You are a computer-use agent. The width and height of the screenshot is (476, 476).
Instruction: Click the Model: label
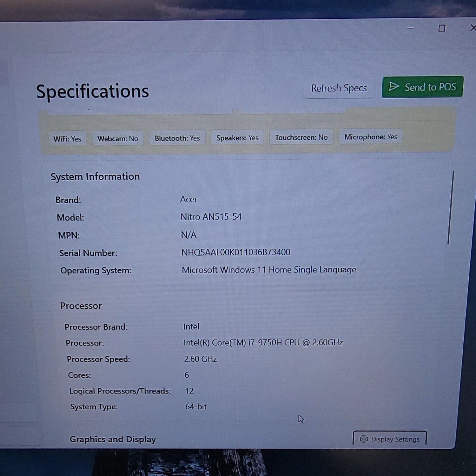tap(70, 218)
